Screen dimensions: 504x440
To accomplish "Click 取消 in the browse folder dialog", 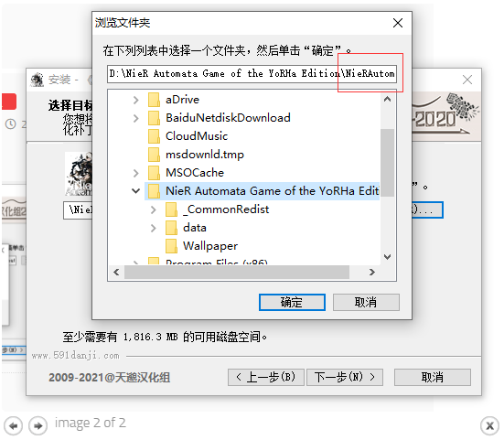I will pos(366,302).
